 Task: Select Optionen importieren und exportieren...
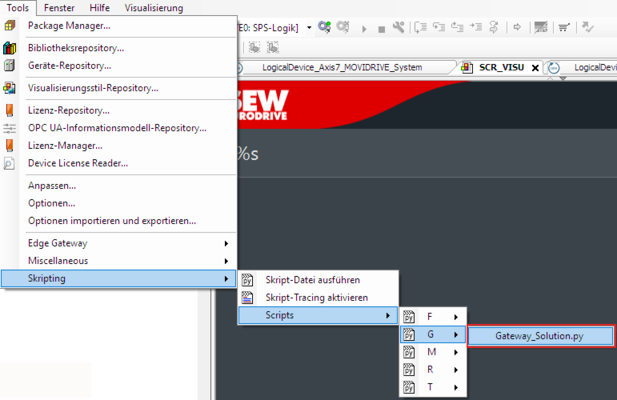coord(112,220)
